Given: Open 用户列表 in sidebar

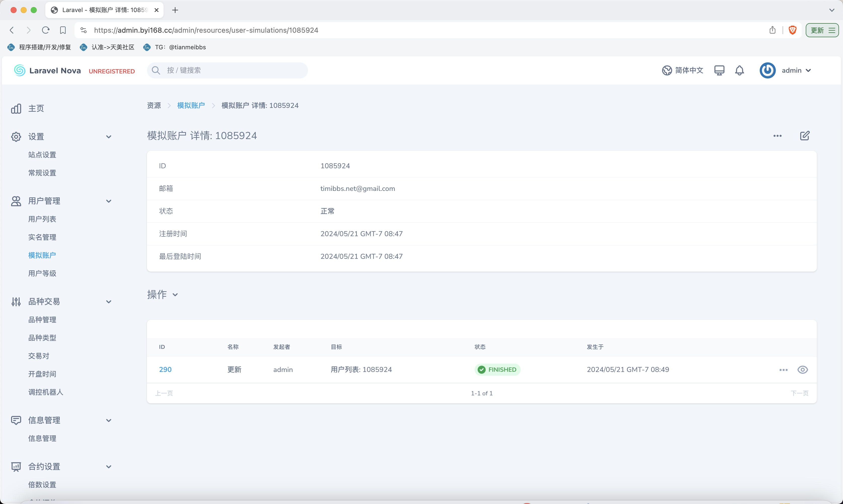Looking at the screenshot, I should (x=42, y=219).
